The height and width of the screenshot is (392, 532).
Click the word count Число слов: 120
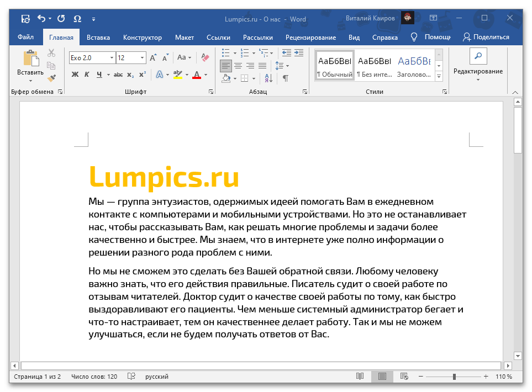coord(94,377)
